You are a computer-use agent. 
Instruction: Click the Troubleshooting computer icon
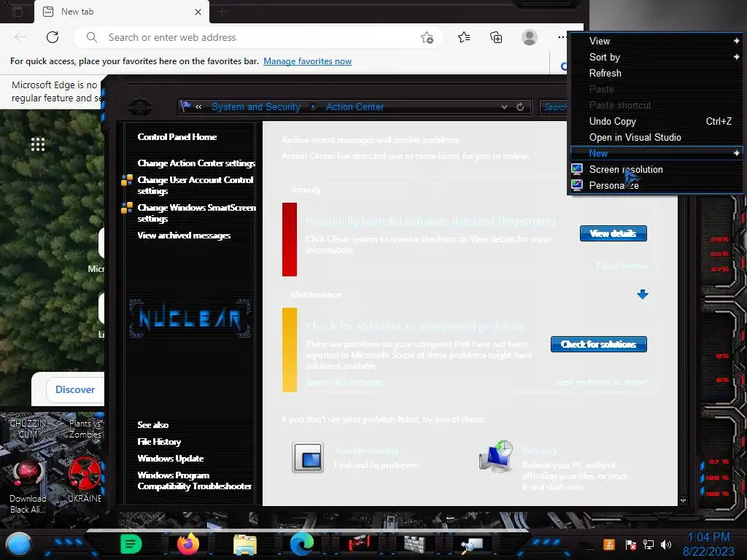[x=308, y=457]
